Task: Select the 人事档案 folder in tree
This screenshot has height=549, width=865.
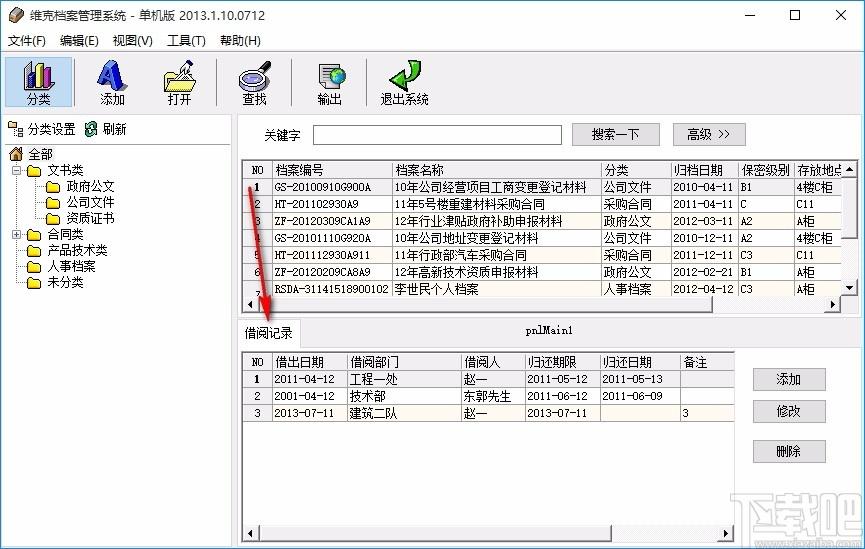Action: [x=61, y=266]
